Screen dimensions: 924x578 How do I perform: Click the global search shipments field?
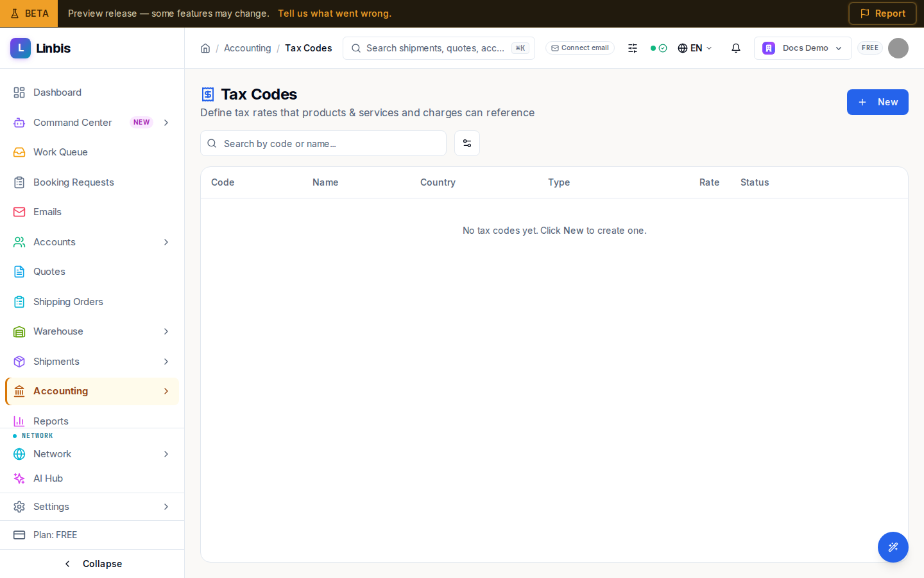click(x=439, y=48)
